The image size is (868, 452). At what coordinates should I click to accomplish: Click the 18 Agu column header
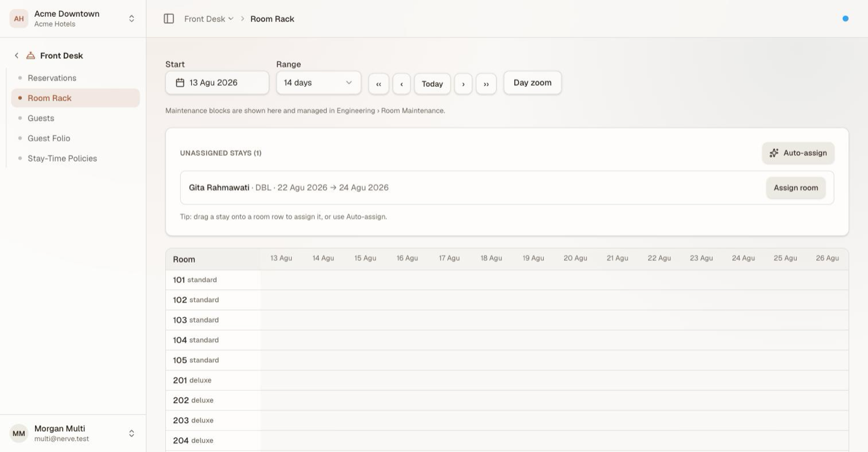491,258
